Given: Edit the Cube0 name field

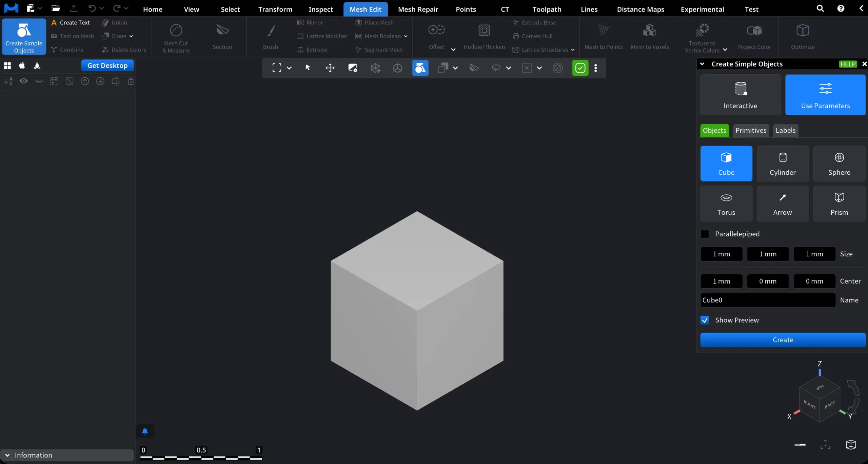Looking at the screenshot, I should [766, 300].
